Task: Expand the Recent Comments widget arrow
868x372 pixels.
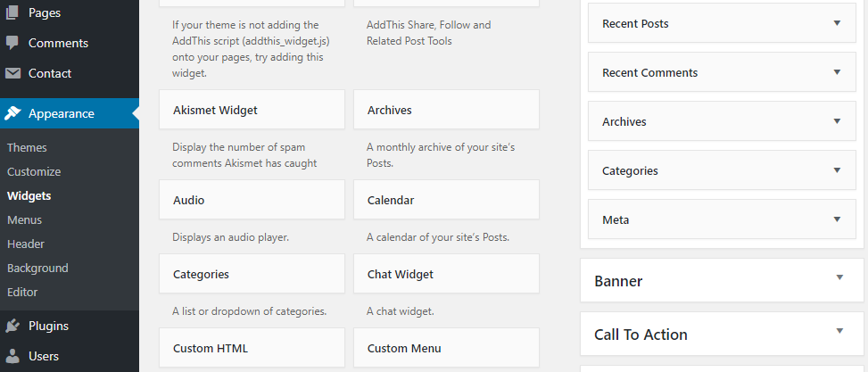Action: click(x=837, y=72)
